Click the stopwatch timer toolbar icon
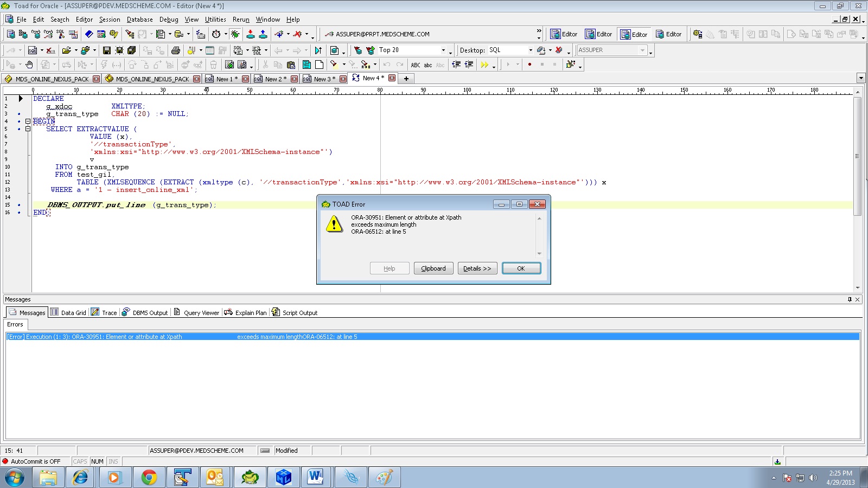868x488 pixels. coord(216,34)
